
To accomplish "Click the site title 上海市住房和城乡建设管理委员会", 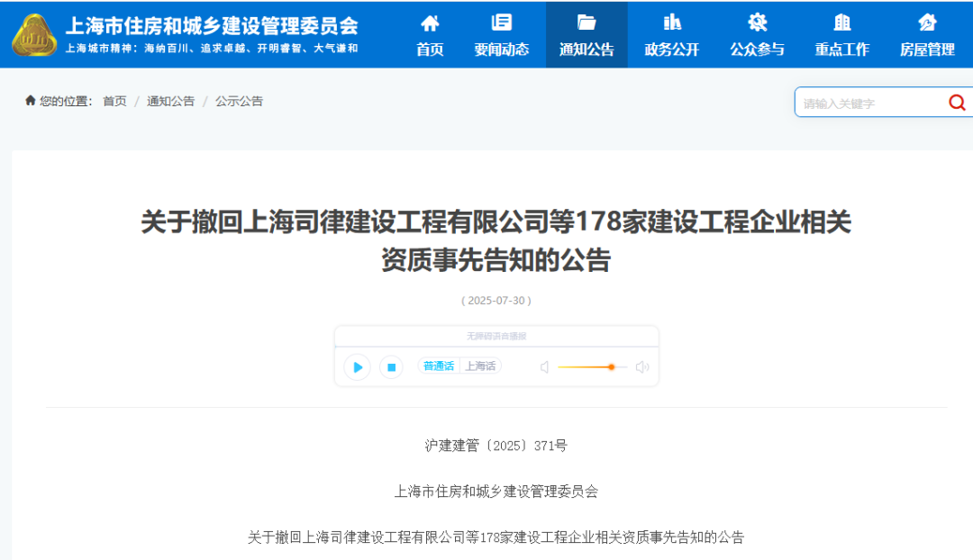I will [212, 25].
